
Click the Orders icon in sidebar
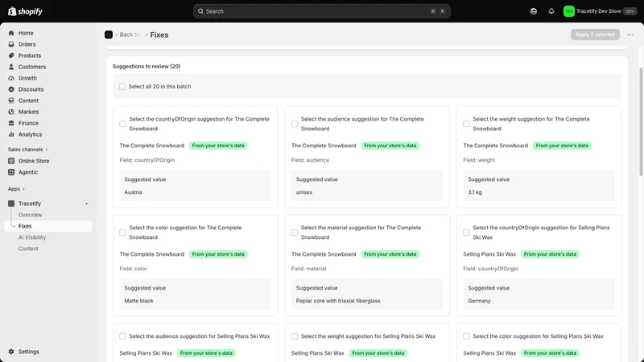pyautogui.click(x=11, y=44)
